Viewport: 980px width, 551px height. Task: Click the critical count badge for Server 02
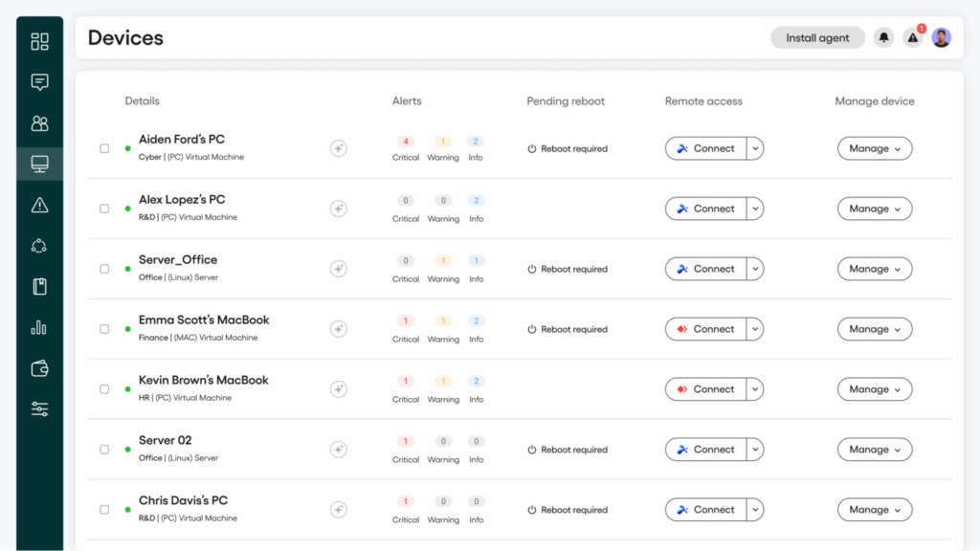pos(406,441)
